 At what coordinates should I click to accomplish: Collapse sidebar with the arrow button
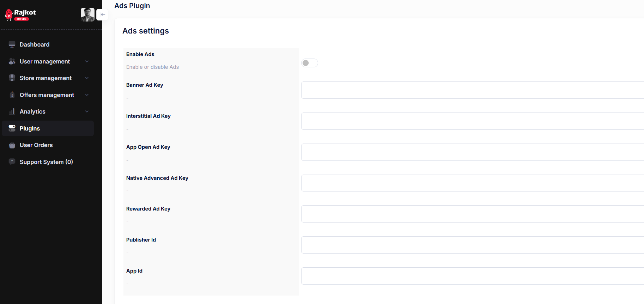(103, 14)
